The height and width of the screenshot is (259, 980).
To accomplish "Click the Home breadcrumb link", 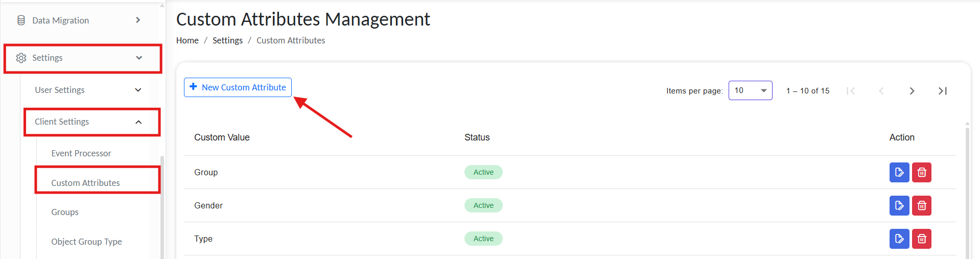I will pyautogui.click(x=187, y=40).
